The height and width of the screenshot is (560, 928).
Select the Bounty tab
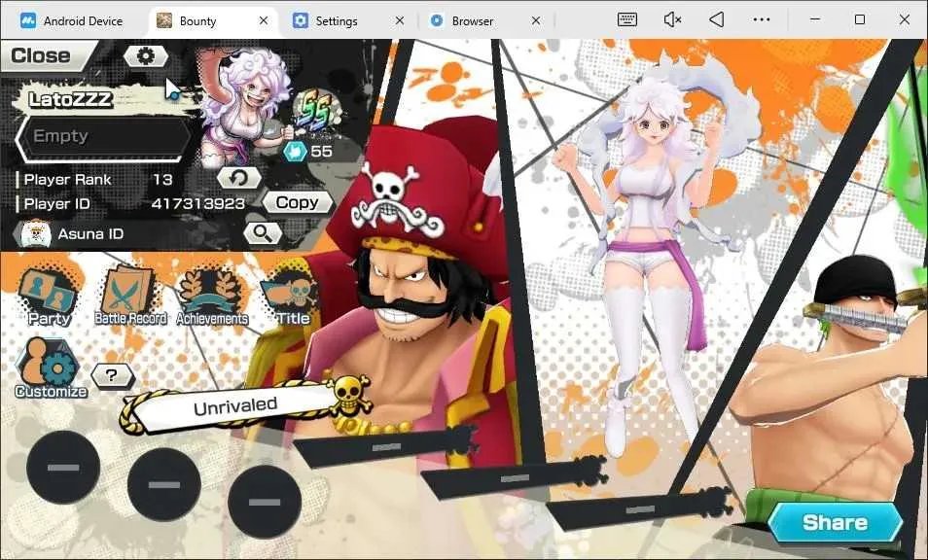coord(213,20)
